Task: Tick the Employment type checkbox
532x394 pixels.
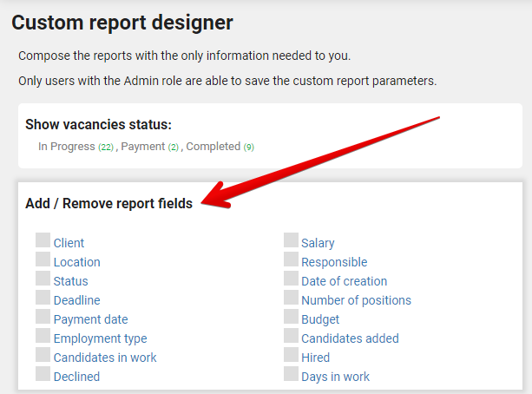Action: pyautogui.click(x=43, y=336)
